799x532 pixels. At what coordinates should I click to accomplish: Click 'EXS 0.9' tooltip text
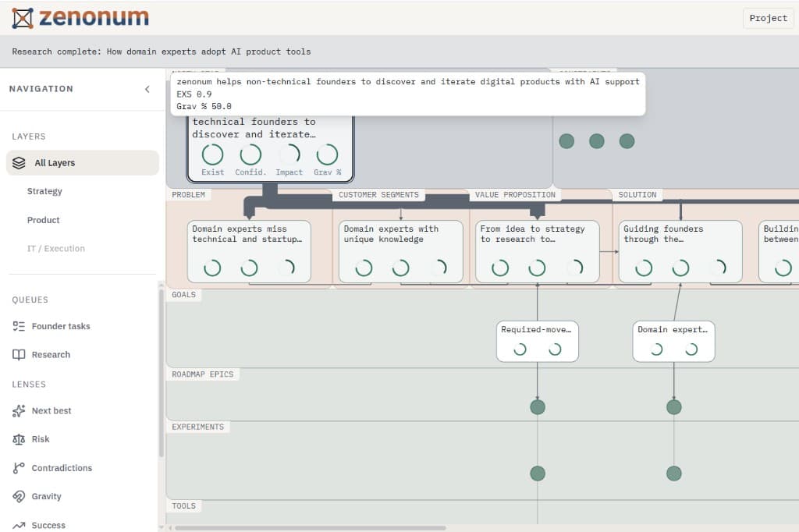tap(194, 94)
